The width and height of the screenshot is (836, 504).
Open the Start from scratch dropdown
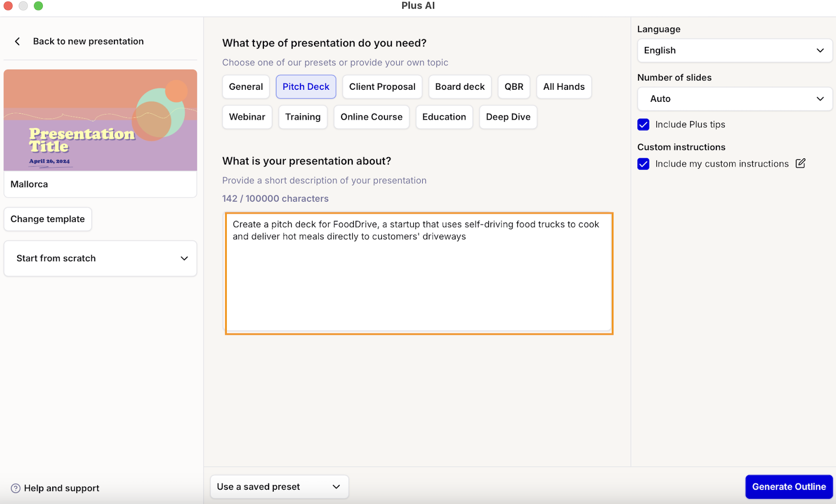pyautogui.click(x=100, y=259)
